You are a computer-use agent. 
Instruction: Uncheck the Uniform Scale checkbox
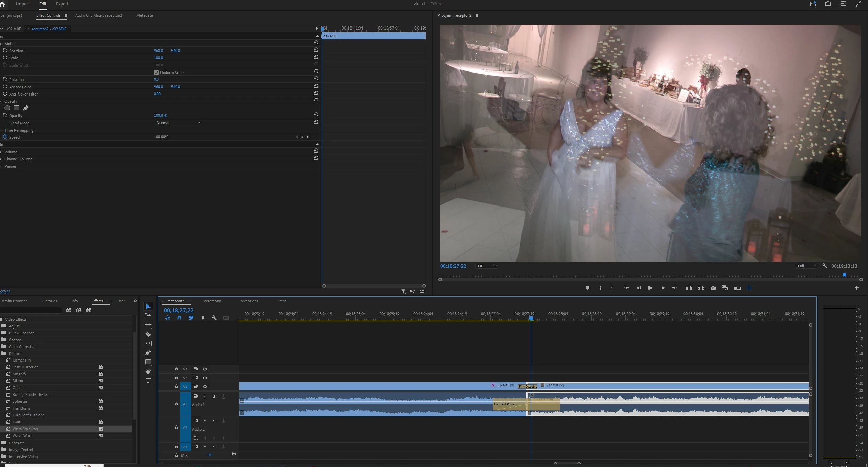click(x=156, y=73)
